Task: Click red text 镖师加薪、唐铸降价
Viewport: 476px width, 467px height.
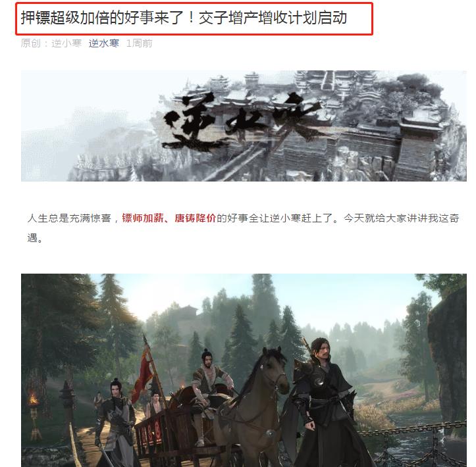Action: (x=169, y=218)
